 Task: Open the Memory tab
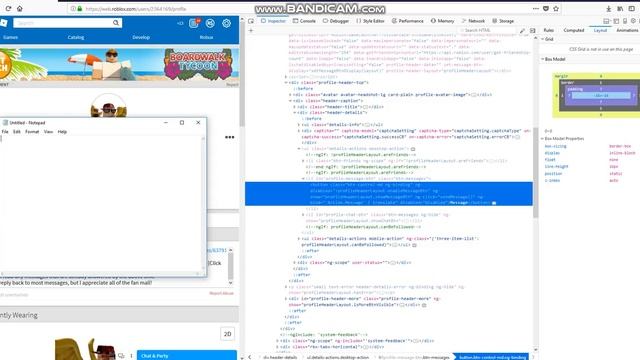click(x=442, y=21)
